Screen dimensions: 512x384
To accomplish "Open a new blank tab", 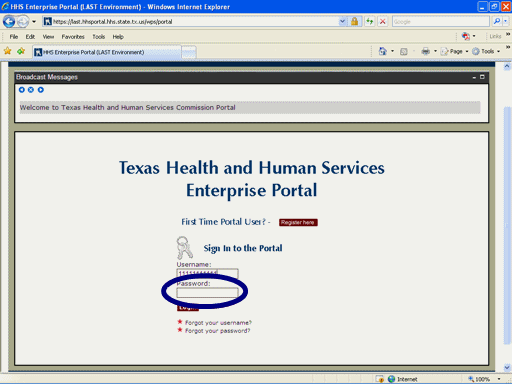I will tap(189, 52).
